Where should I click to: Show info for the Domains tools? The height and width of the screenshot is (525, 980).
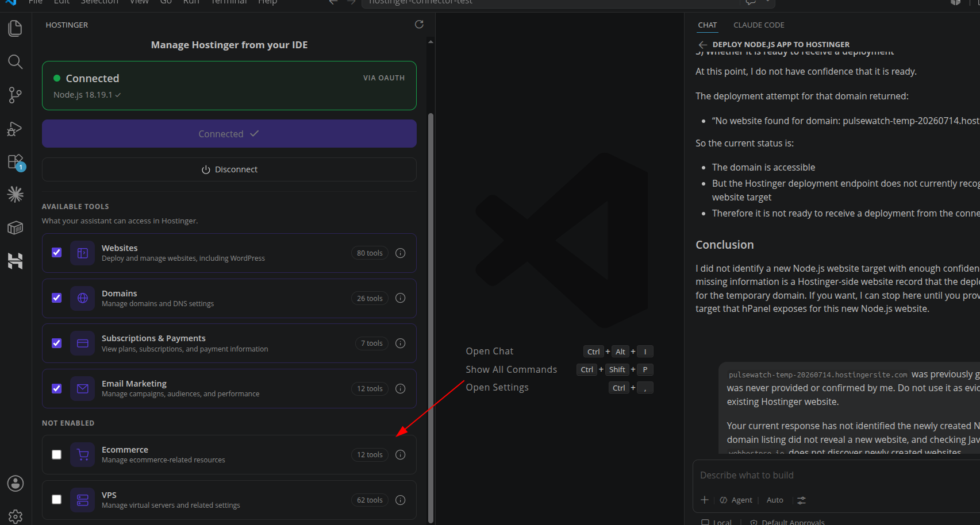click(401, 298)
